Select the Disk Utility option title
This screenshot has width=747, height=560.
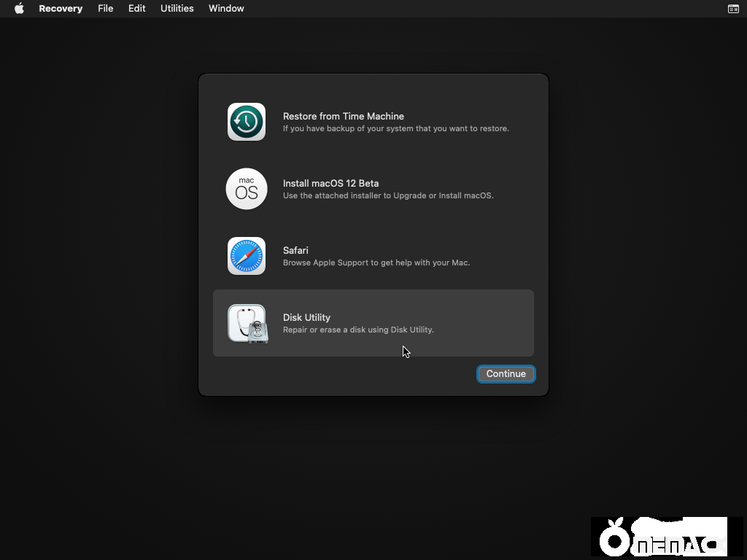coord(306,317)
